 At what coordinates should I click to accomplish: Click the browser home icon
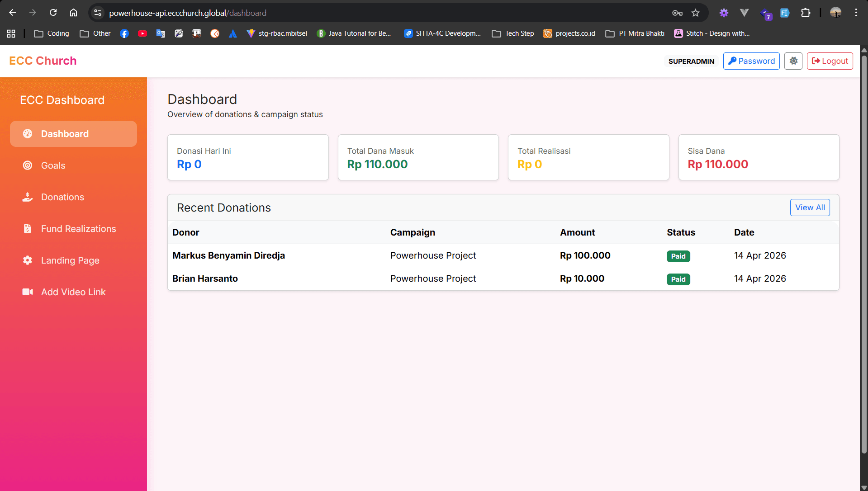(73, 13)
